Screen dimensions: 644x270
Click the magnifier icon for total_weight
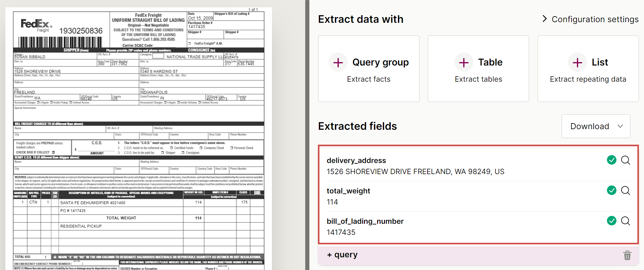[626, 191]
